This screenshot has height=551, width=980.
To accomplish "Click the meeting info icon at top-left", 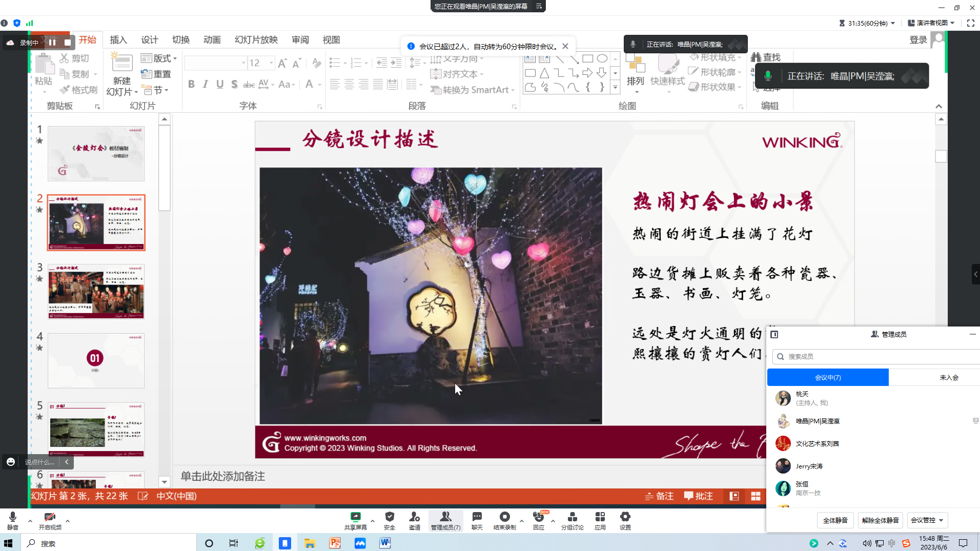I will 4,23.
